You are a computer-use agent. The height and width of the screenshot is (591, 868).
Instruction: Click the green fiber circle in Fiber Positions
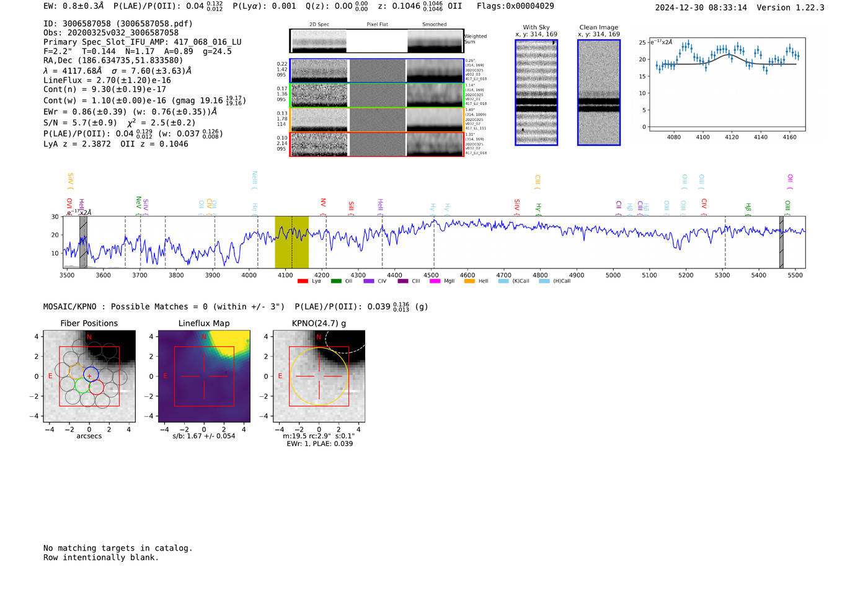click(x=82, y=385)
